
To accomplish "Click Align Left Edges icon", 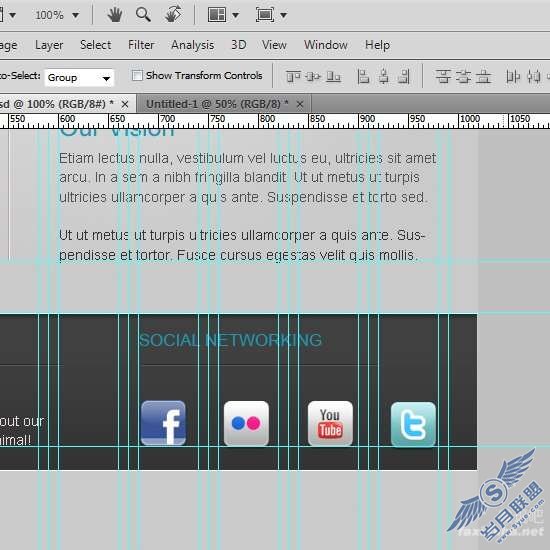I will coord(363,76).
